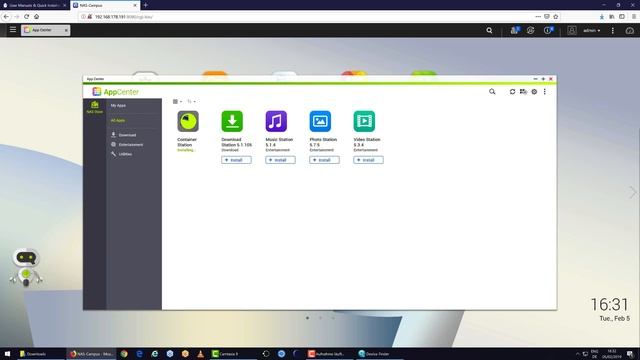Image resolution: width=640 pixels, height=360 pixels.
Task: Switch to User Manuals browser tab
Action: click(34, 5)
